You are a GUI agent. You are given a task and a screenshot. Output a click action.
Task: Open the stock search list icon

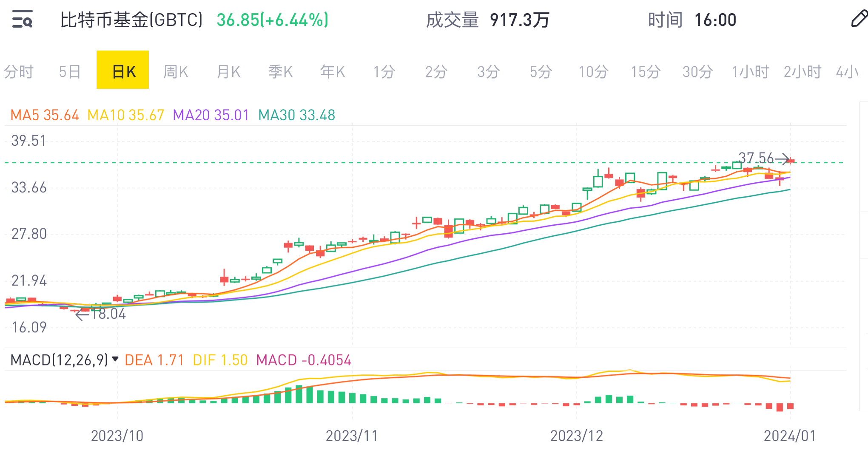point(22,20)
